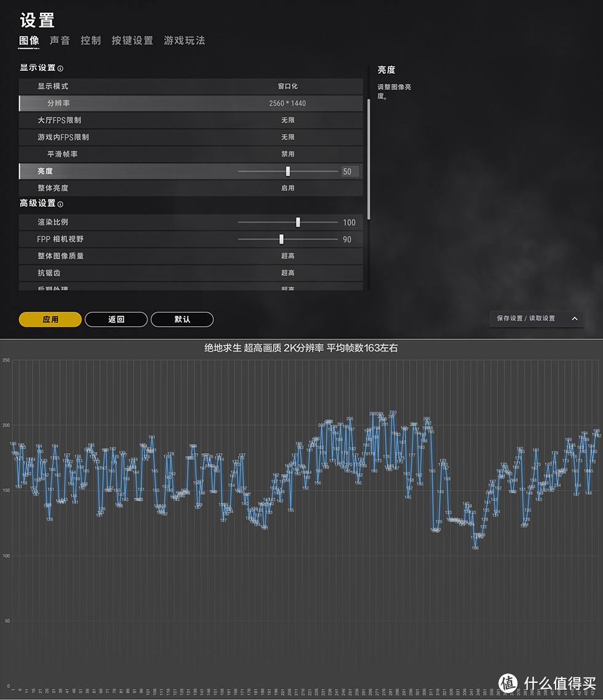Click the info icon beside 高级设置

60,204
